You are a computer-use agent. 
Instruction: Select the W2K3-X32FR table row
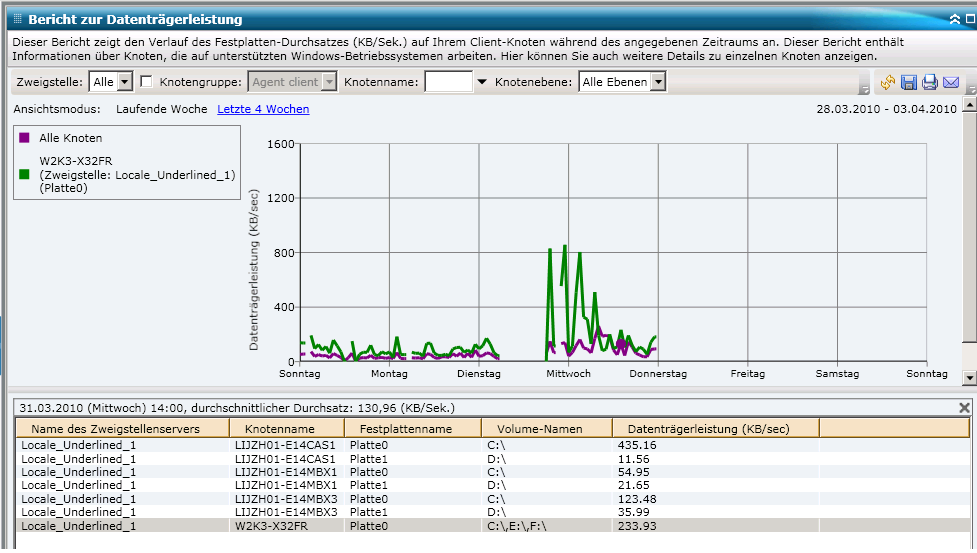(400, 525)
